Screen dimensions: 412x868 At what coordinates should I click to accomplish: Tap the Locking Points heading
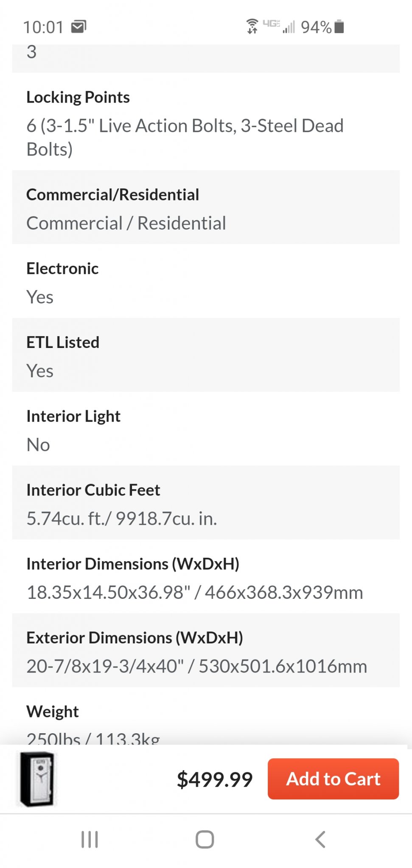[78, 97]
